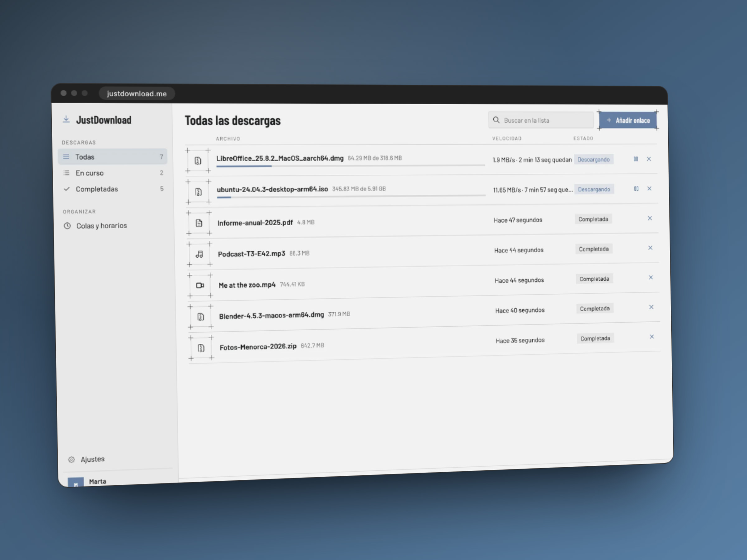The height and width of the screenshot is (560, 747).
Task: Click the PDF document icon for Informe-anual
Action: (x=199, y=223)
